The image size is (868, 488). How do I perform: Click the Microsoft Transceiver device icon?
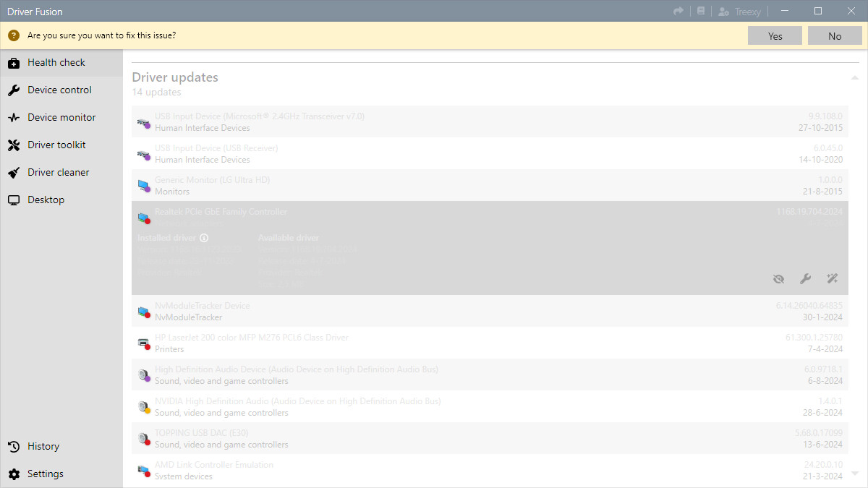click(143, 122)
